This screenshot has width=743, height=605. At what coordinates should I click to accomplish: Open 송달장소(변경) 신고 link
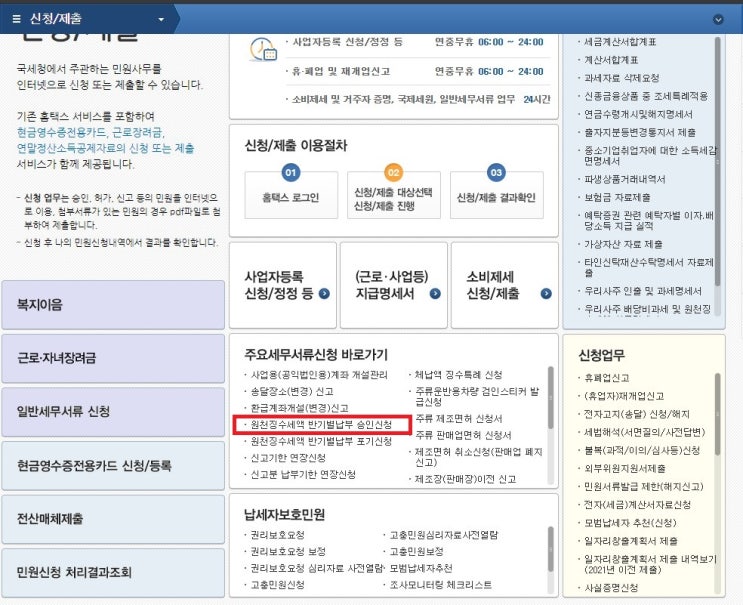(292, 391)
